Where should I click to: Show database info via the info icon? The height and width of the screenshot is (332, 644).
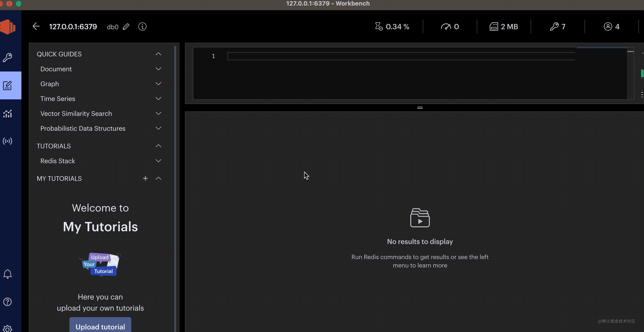pyautogui.click(x=142, y=26)
